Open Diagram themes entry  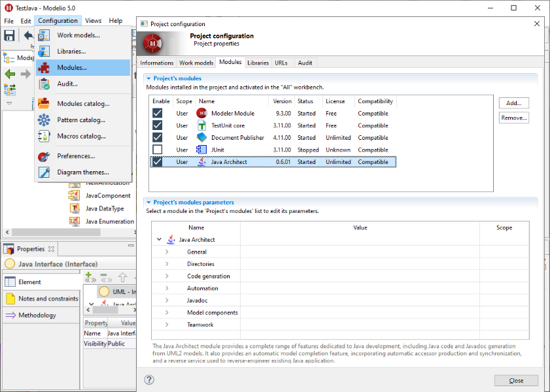83,172
